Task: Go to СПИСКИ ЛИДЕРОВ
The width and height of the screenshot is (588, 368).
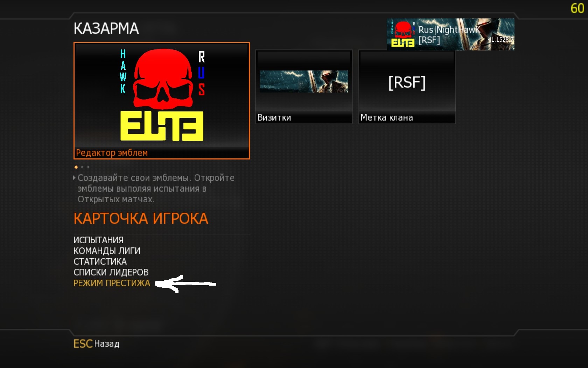Action: coord(111,272)
